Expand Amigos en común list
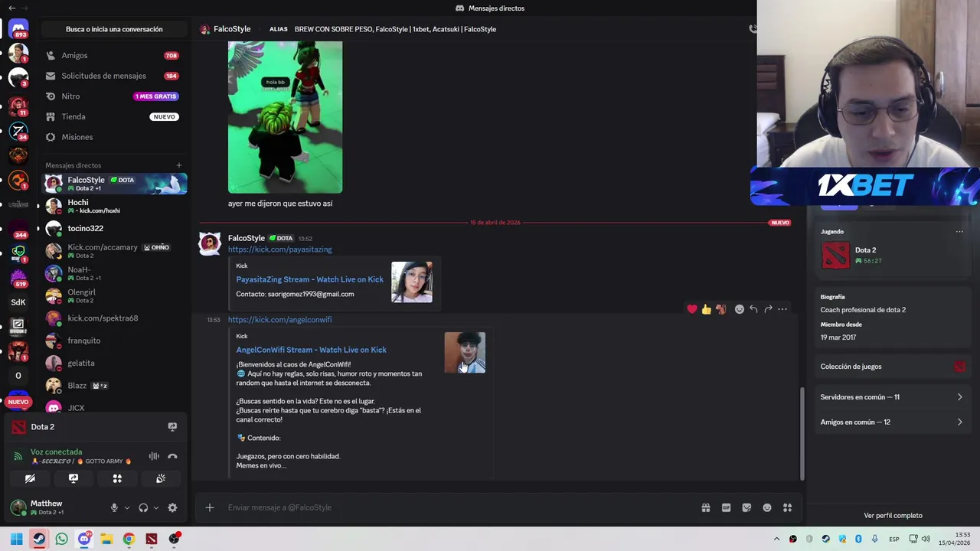This screenshot has width=980, height=551. click(x=892, y=422)
